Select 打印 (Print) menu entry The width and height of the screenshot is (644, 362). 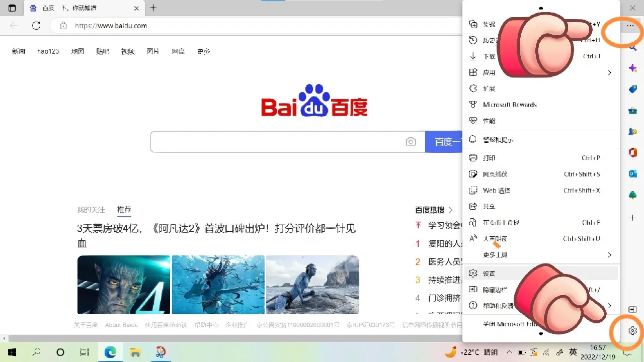pyautogui.click(x=541, y=158)
